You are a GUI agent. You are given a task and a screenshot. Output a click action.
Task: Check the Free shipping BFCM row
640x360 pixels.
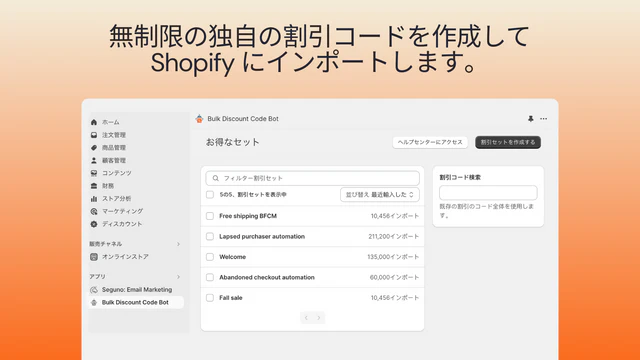point(210,216)
